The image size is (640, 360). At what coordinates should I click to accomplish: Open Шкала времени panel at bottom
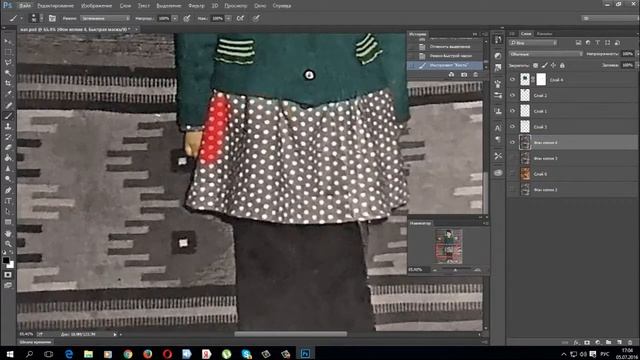36,342
